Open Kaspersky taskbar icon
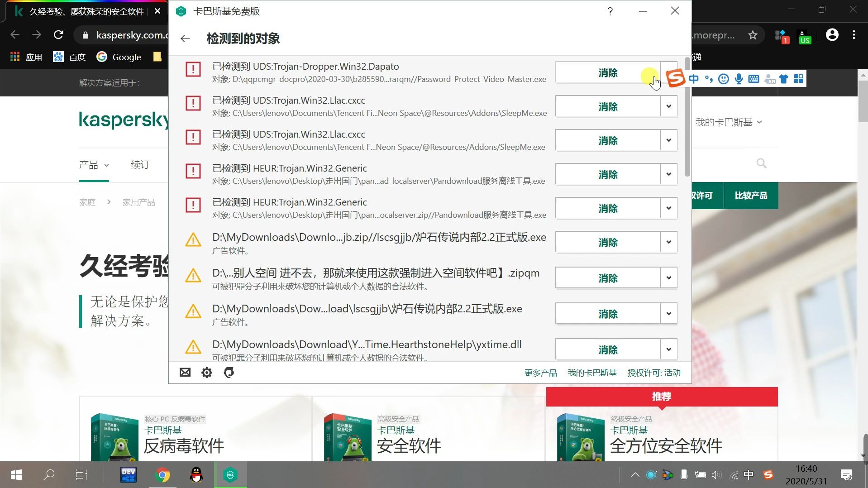 (x=230, y=475)
